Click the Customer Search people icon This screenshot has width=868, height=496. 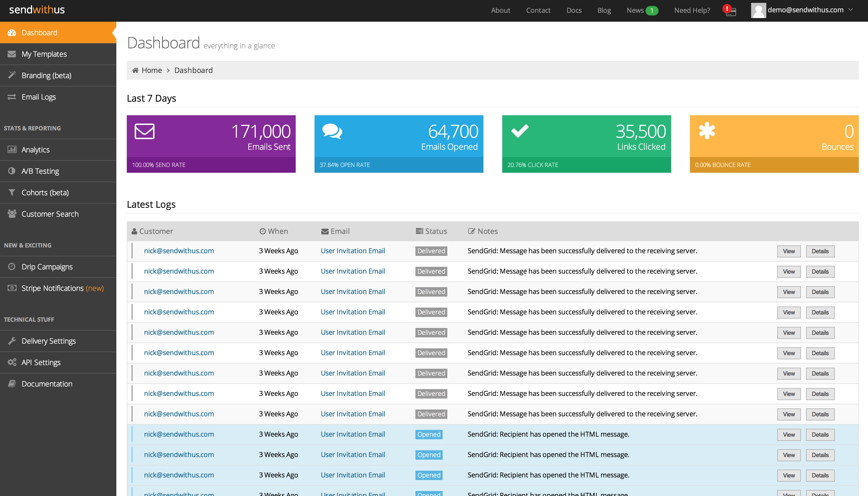point(12,214)
